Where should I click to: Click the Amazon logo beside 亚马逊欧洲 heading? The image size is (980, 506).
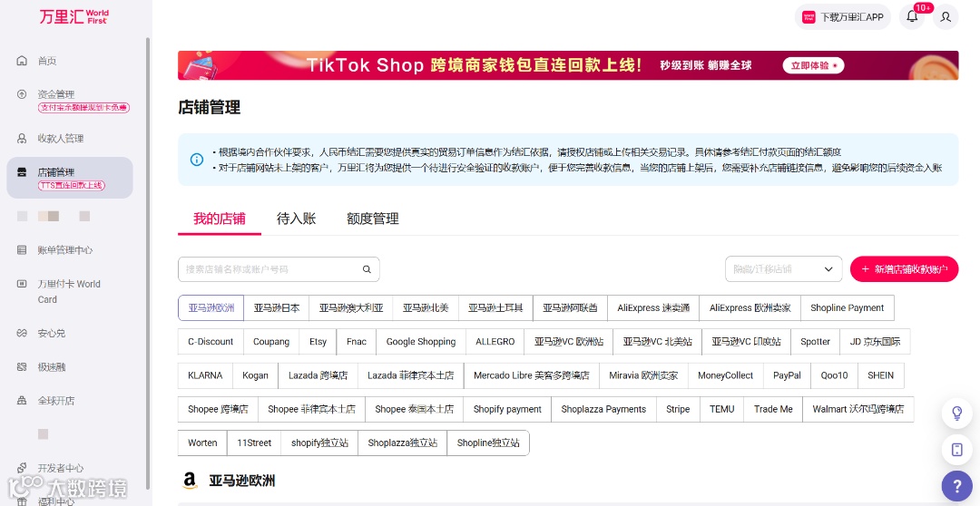coord(190,481)
